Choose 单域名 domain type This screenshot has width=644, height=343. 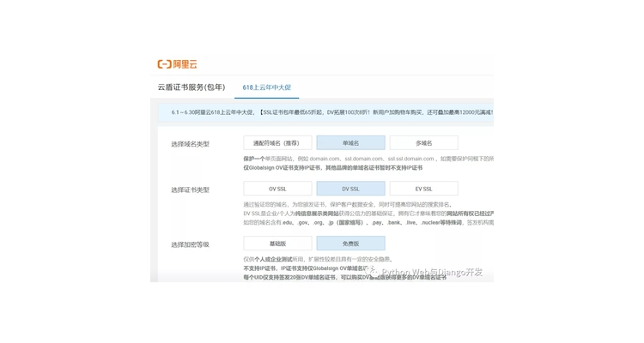350,143
